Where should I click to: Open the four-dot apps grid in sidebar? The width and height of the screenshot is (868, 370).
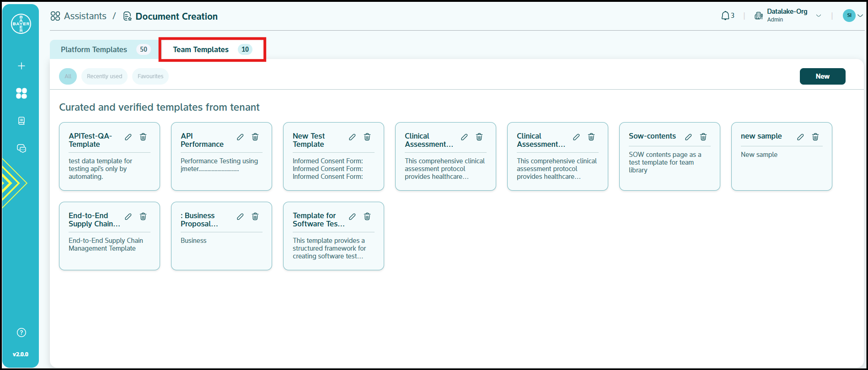pyautogui.click(x=21, y=93)
